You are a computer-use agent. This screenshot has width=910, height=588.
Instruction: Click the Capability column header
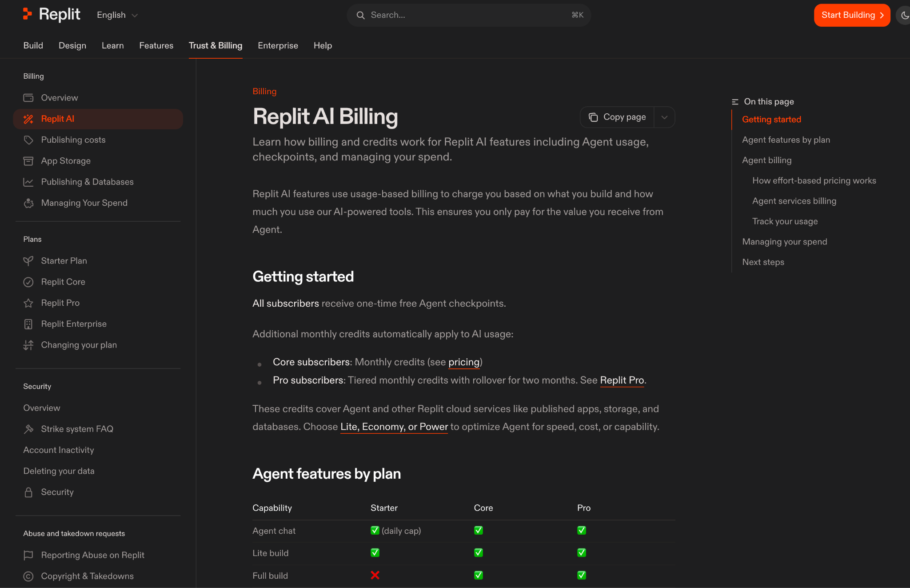click(272, 508)
